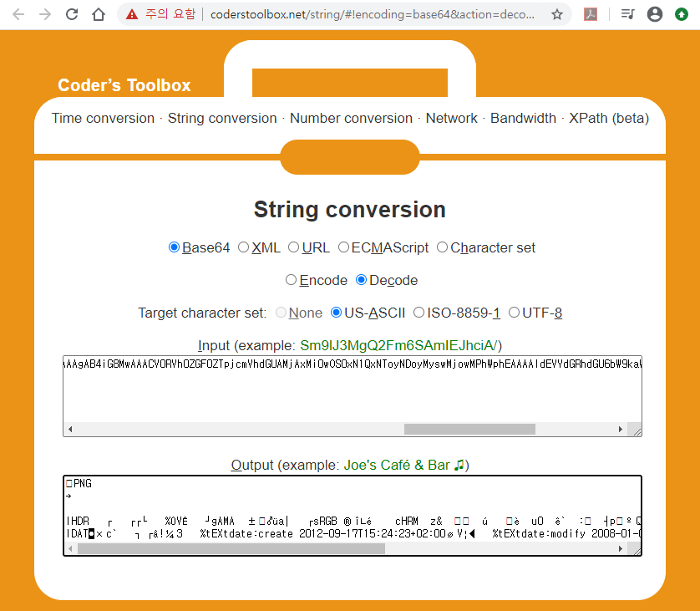Select the Decode action radio

(361, 280)
